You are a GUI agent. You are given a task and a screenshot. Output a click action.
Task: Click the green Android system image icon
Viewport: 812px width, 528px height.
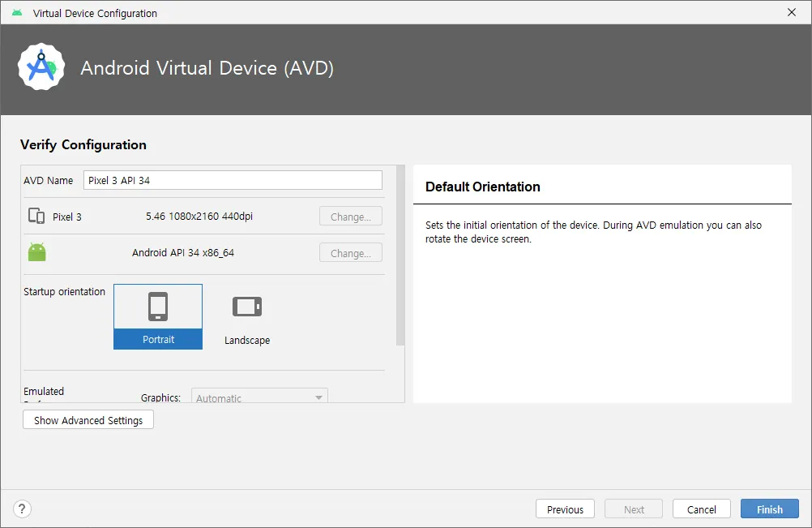36,251
